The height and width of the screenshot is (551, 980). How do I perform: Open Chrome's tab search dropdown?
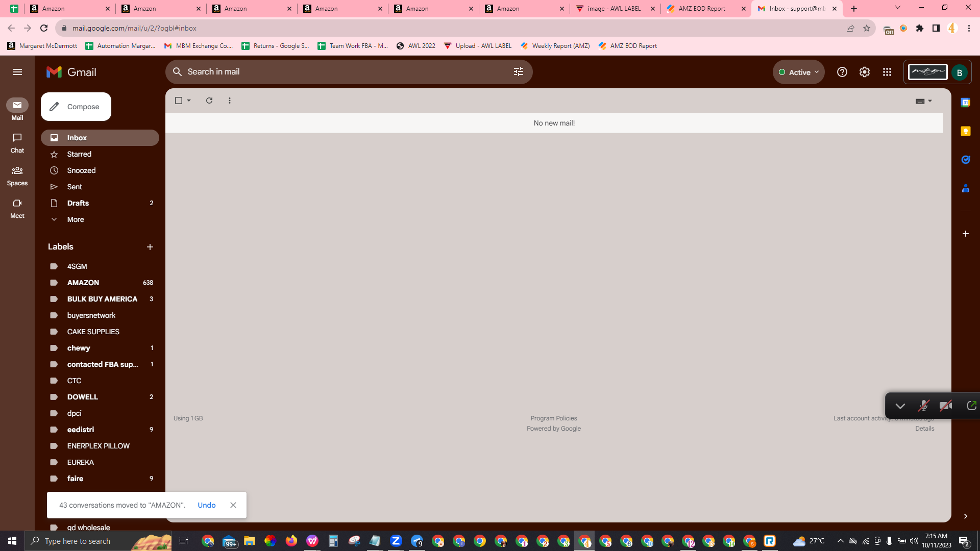(x=898, y=8)
